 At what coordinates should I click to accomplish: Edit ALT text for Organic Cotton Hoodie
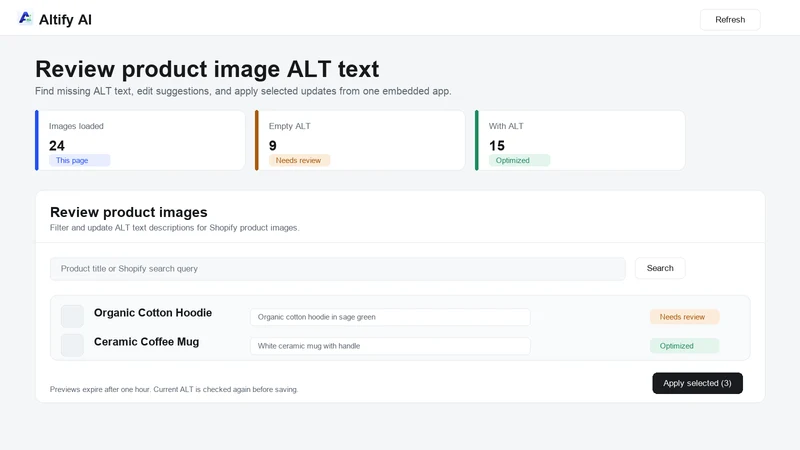390,317
